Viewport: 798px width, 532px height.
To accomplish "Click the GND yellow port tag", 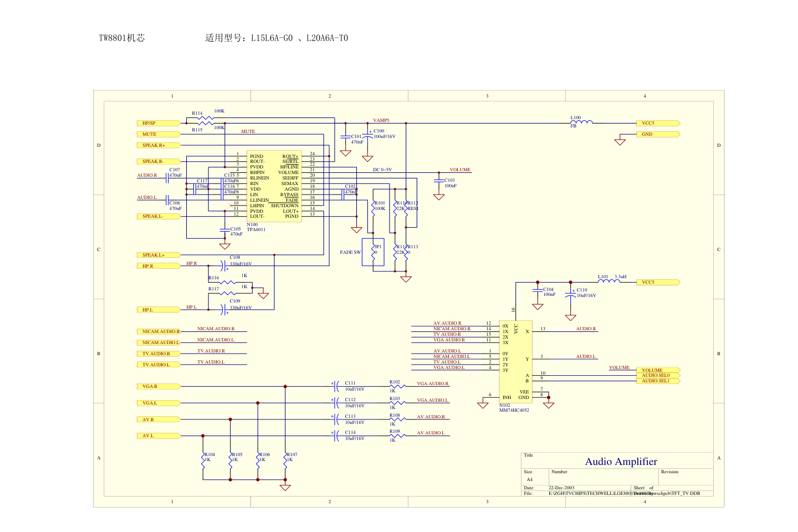I will tap(658, 134).
